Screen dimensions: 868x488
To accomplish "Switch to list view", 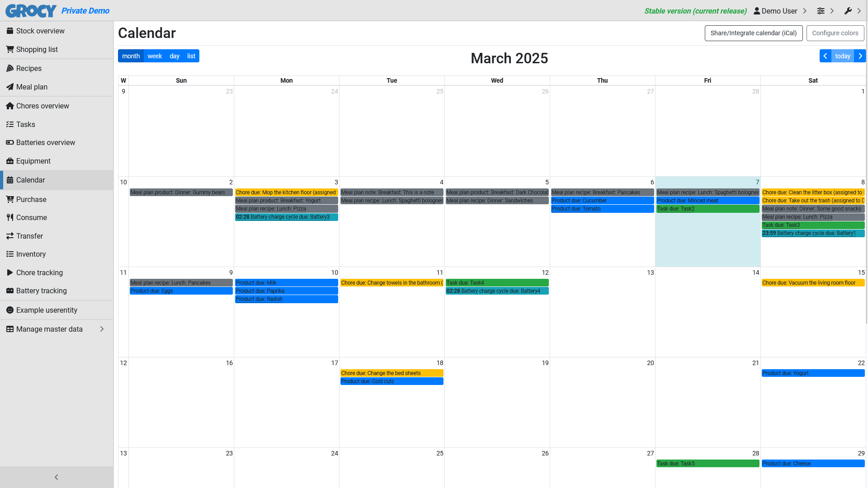I will 191,56.
